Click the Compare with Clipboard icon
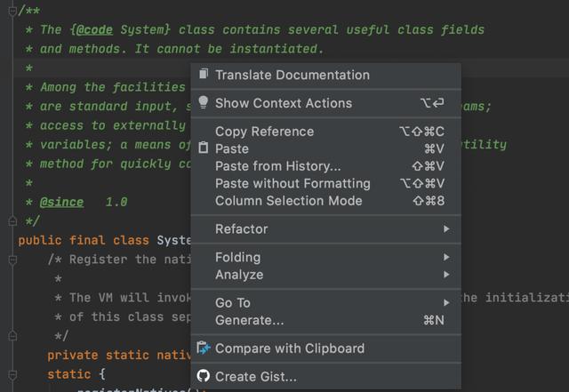The width and height of the screenshot is (569, 392). point(204,348)
